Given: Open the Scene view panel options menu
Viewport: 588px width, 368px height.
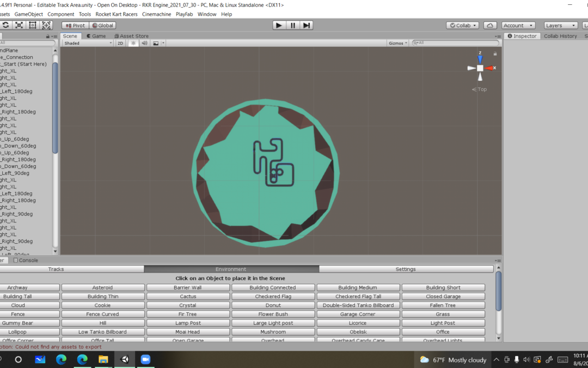Looking at the screenshot, I should pyautogui.click(x=498, y=37).
